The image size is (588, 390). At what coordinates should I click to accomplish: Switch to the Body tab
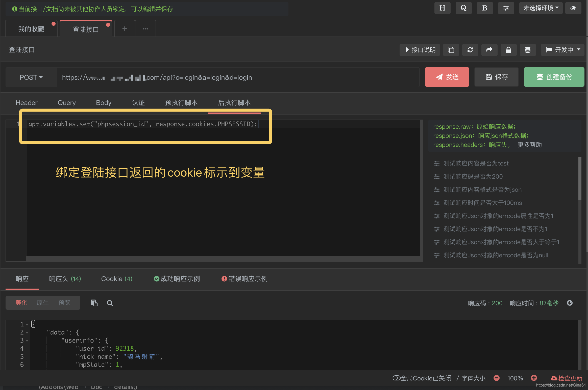pos(104,103)
